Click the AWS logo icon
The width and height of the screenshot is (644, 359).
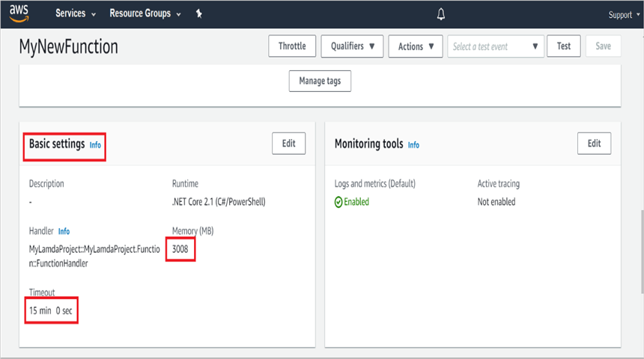tap(19, 13)
